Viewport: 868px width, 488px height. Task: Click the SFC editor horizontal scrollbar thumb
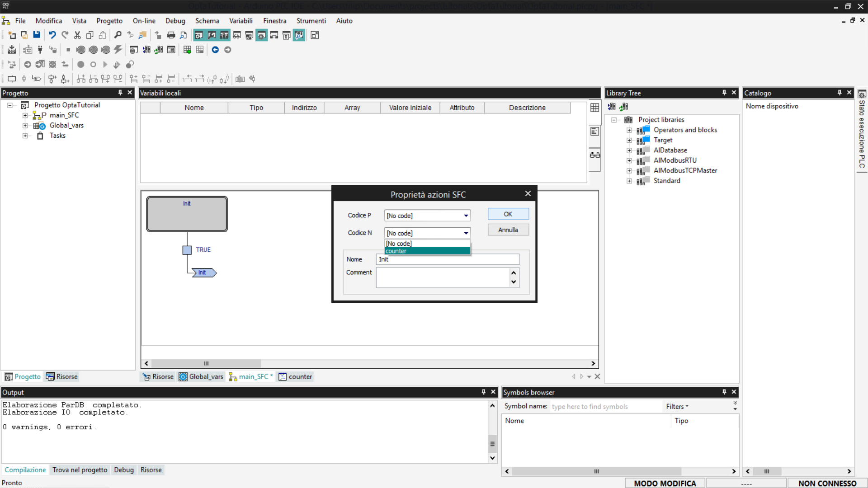pyautogui.click(x=206, y=363)
